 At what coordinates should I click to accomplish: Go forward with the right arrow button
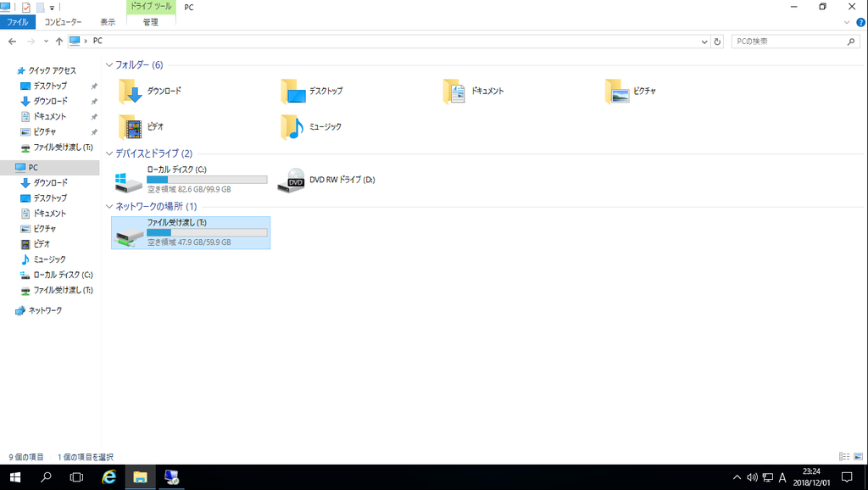pyautogui.click(x=31, y=42)
